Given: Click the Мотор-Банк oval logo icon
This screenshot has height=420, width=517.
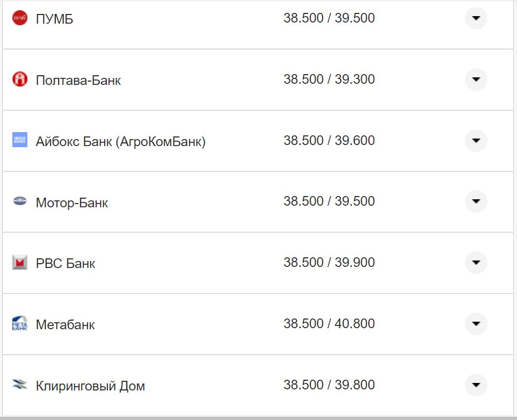Looking at the screenshot, I should click(20, 201).
